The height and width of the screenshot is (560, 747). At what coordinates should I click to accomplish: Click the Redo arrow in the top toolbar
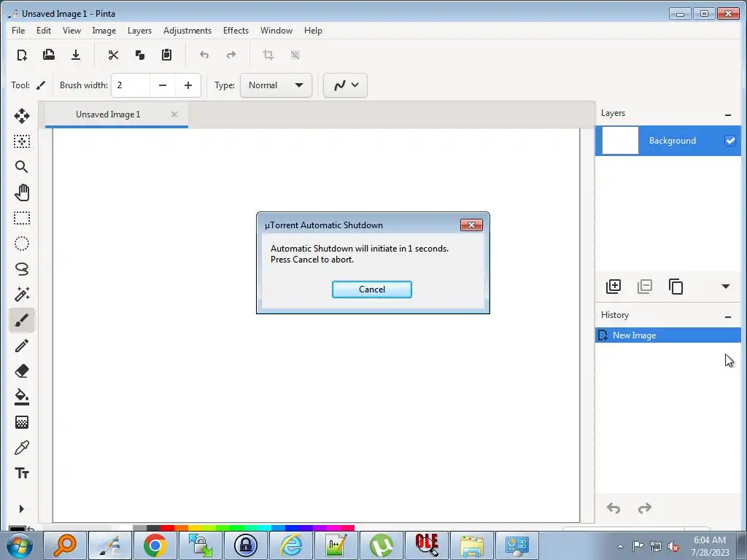231,55
